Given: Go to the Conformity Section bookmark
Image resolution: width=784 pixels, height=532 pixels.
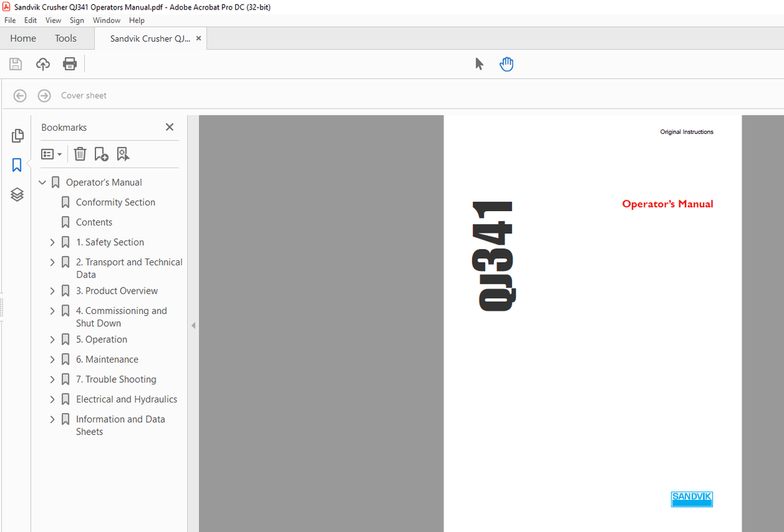Looking at the screenshot, I should point(115,202).
